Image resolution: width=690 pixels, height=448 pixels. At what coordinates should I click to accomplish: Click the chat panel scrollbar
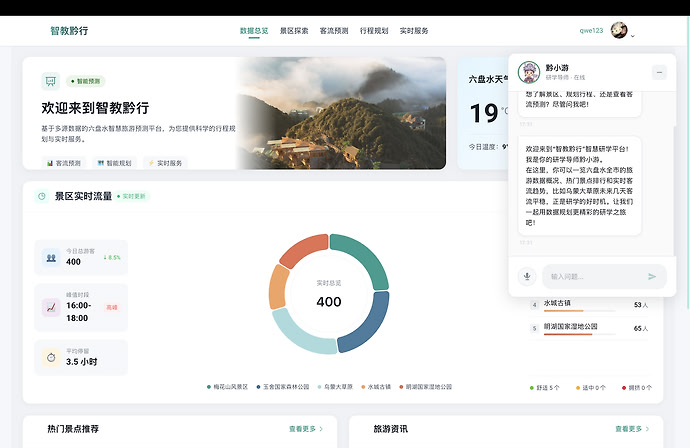(x=674, y=189)
